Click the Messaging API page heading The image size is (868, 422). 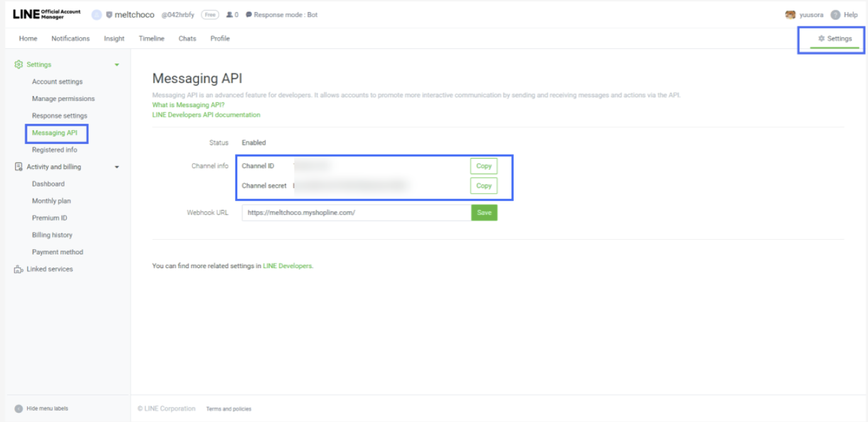197,78
